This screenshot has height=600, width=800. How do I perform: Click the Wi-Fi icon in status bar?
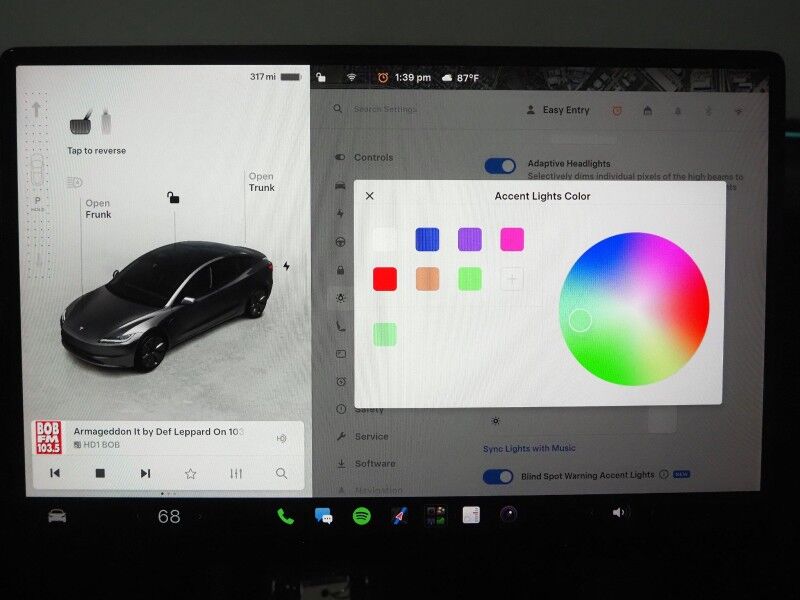point(352,78)
